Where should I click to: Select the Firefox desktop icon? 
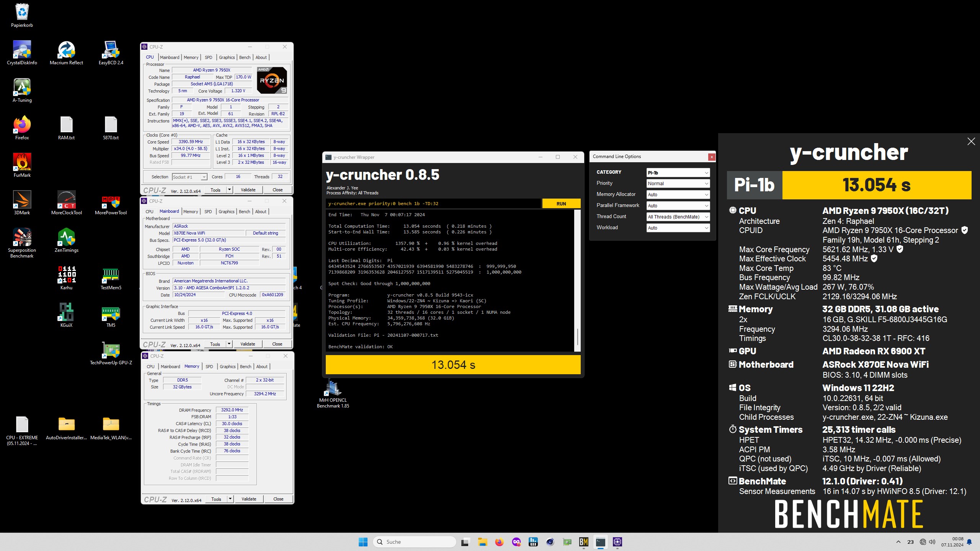(x=22, y=128)
